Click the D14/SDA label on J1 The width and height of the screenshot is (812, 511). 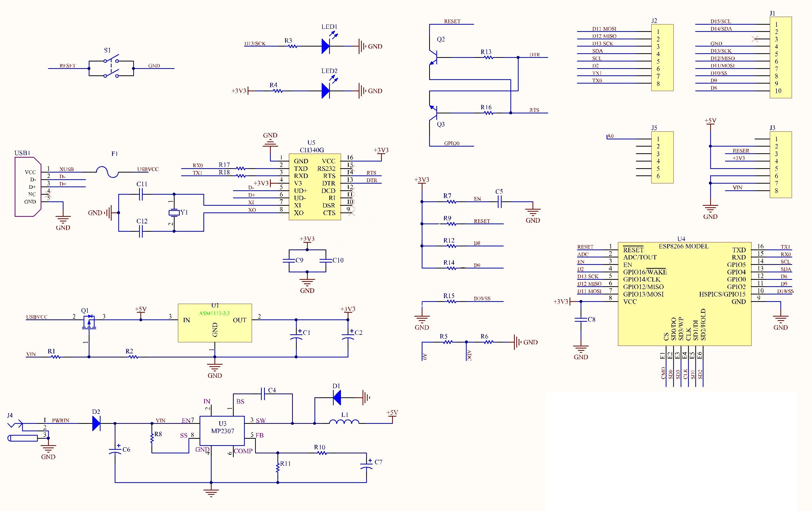click(x=721, y=29)
